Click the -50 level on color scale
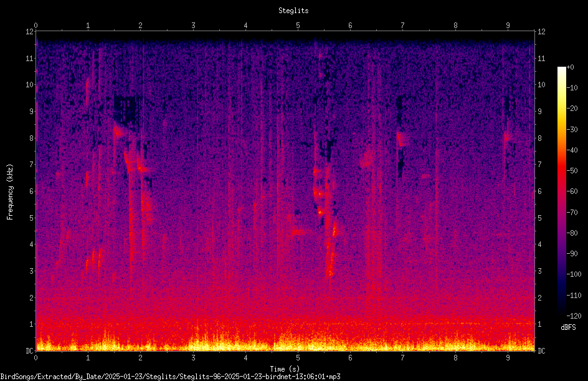Image resolution: width=588 pixels, height=381 pixels. click(572, 170)
